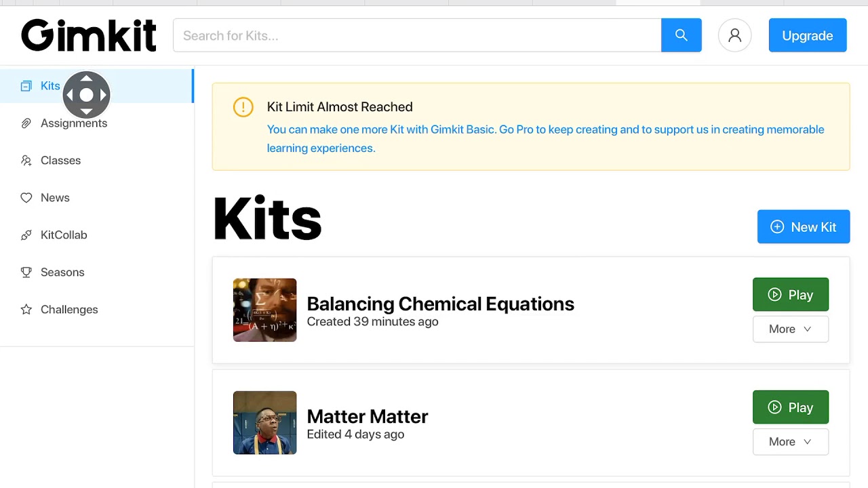Click the blue Upgrade button
The width and height of the screenshot is (868, 488).
(x=807, y=35)
